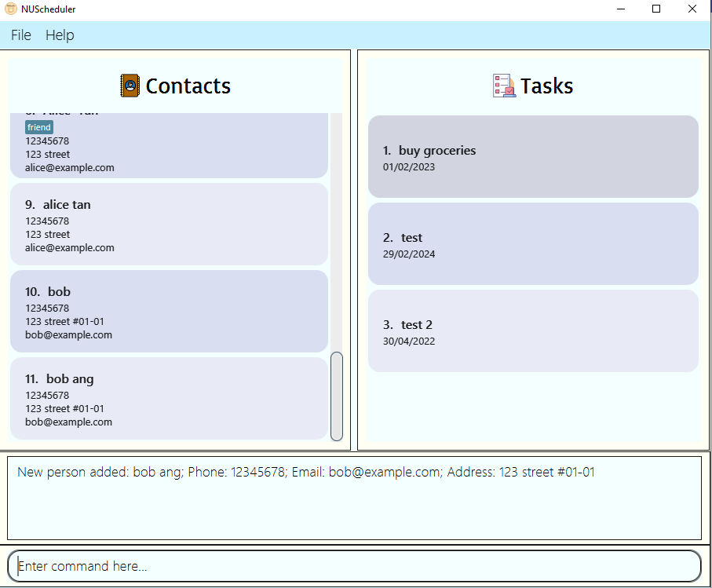
Task: Click the NUScheduler app icon in title bar
Action: [x=10, y=9]
